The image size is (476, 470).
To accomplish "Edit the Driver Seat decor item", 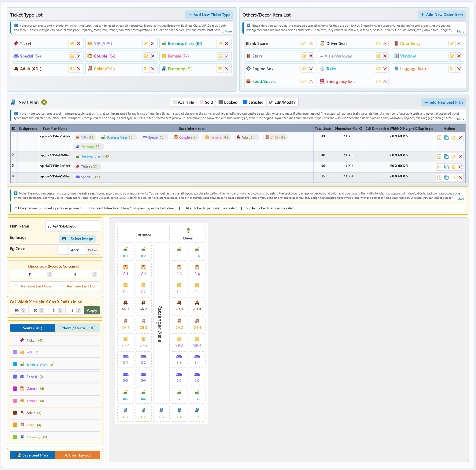I will click(x=378, y=43).
